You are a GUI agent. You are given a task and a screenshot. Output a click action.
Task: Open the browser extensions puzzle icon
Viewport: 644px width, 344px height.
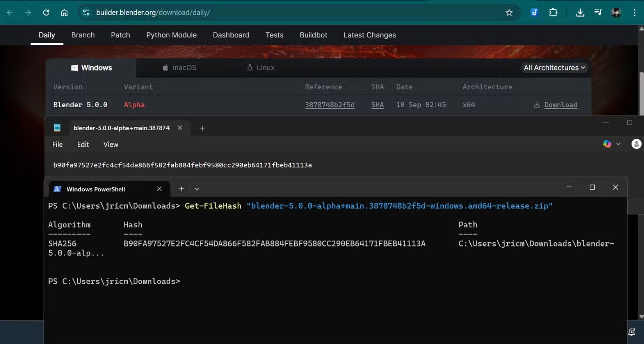coord(553,12)
